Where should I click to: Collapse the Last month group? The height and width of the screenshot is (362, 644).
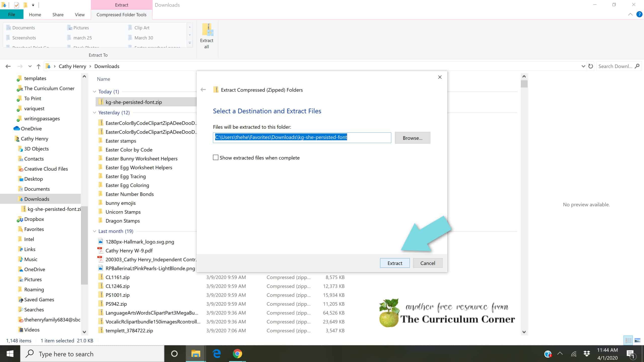pos(95,231)
